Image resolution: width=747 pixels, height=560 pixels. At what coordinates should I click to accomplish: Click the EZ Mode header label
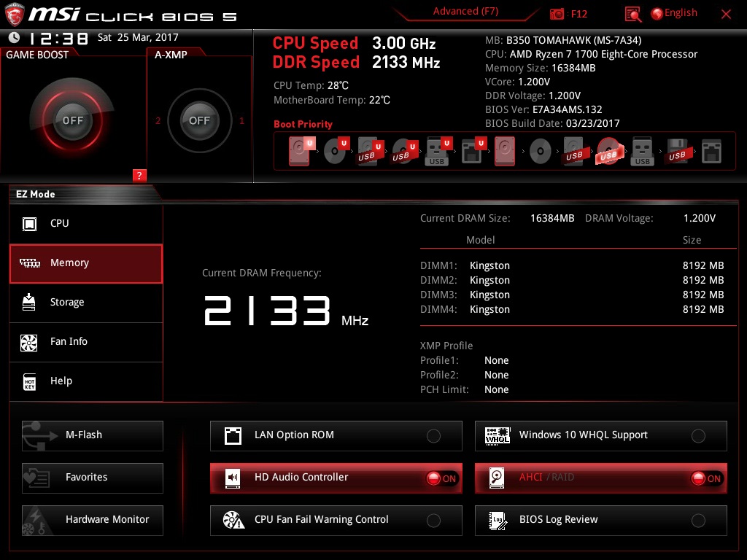coord(36,194)
